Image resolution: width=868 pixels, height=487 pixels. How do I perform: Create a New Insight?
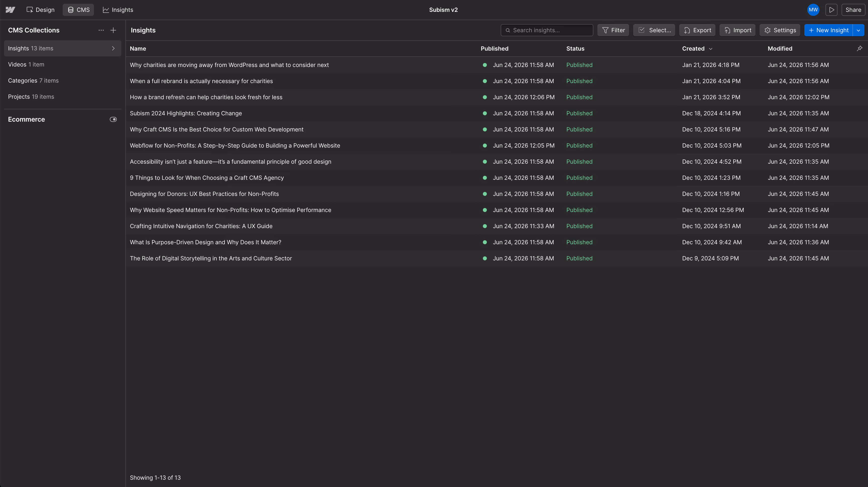[x=828, y=30]
